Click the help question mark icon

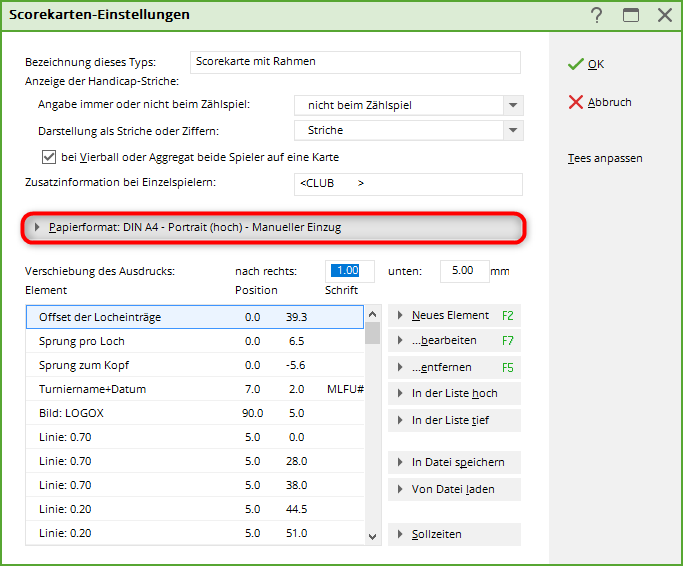coord(597,15)
